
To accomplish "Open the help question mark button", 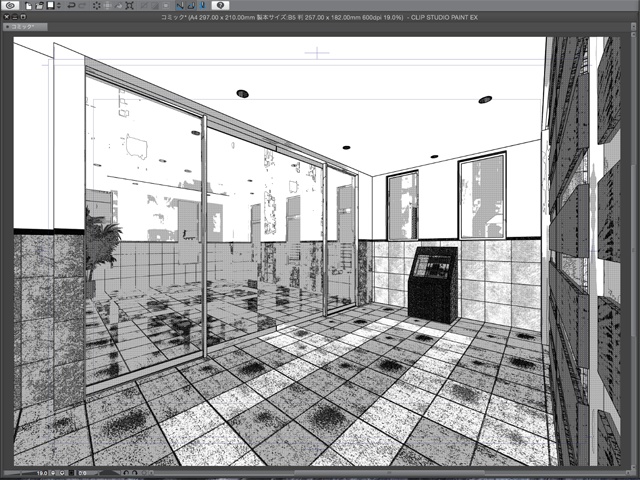I will (220, 5).
